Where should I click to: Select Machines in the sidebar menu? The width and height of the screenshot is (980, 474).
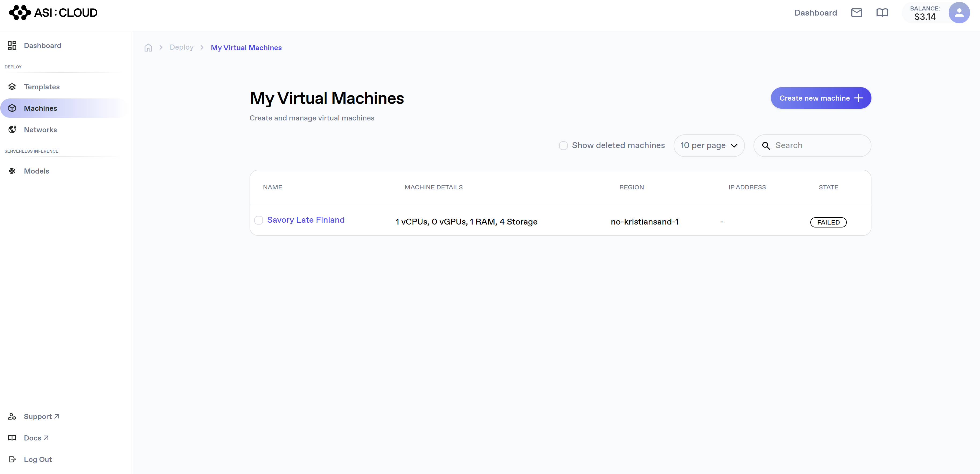pos(40,108)
